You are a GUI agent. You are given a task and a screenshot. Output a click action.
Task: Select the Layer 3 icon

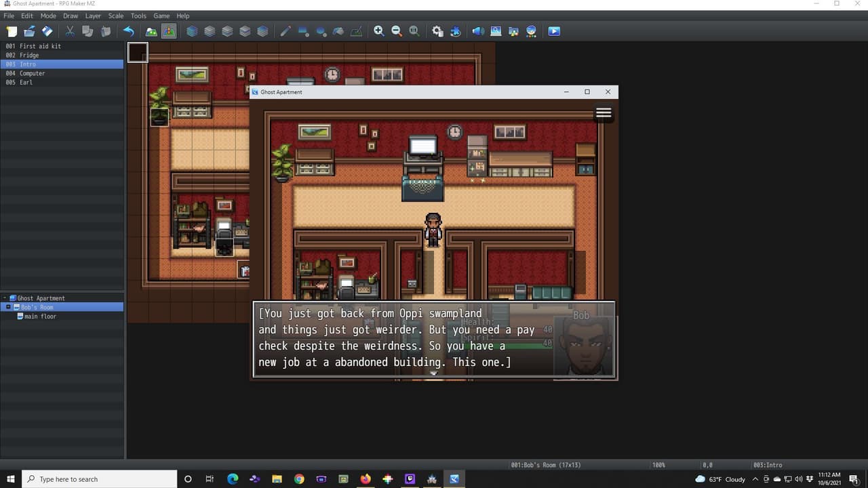tap(245, 31)
